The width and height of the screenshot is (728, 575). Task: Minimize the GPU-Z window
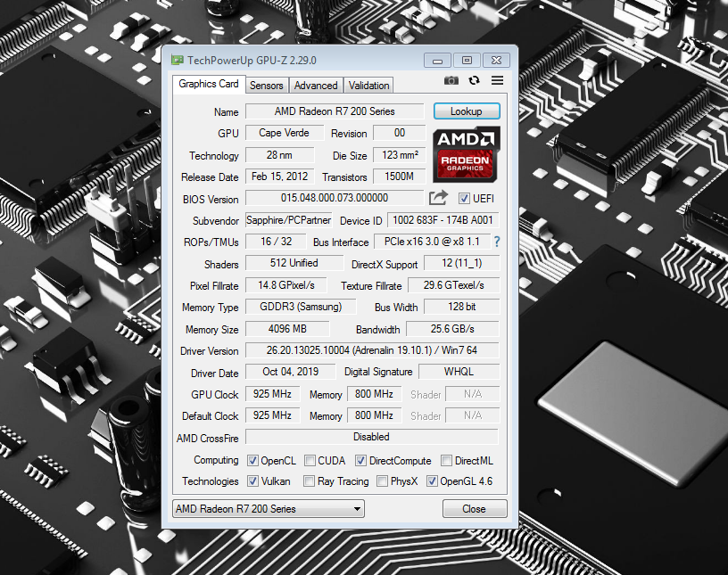[437, 61]
